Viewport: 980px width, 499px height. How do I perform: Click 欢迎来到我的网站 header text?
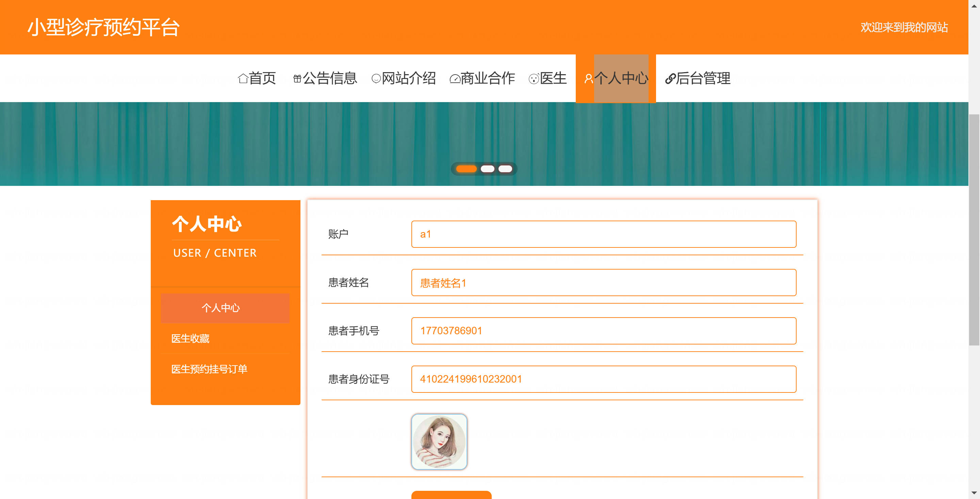tap(904, 28)
